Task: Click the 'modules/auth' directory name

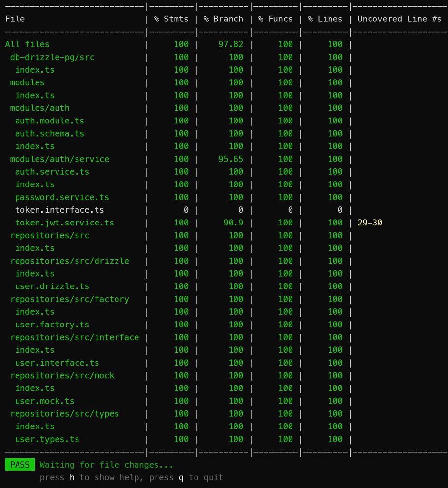Action: [39, 108]
